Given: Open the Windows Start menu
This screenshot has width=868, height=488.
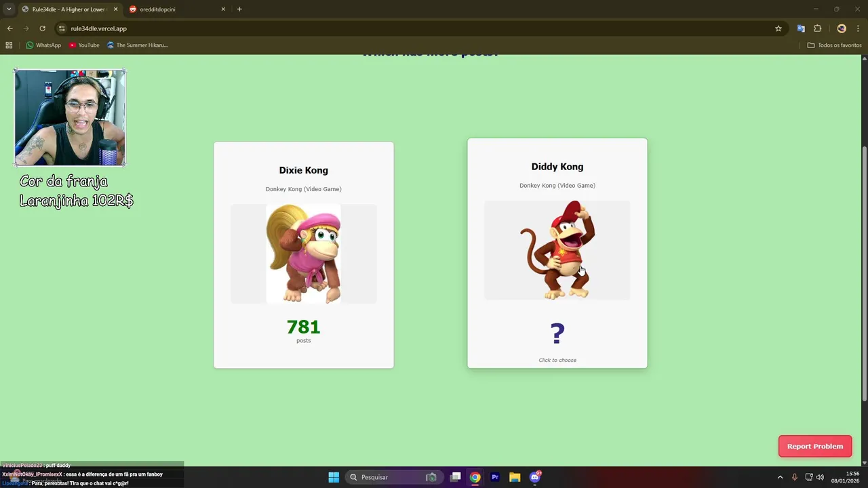Looking at the screenshot, I should [334, 477].
